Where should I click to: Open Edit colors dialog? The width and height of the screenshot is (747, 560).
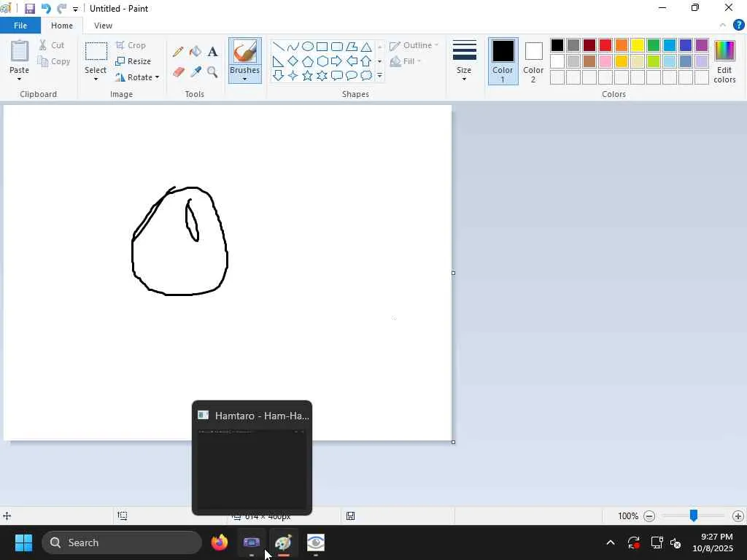[x=724, y=61]
